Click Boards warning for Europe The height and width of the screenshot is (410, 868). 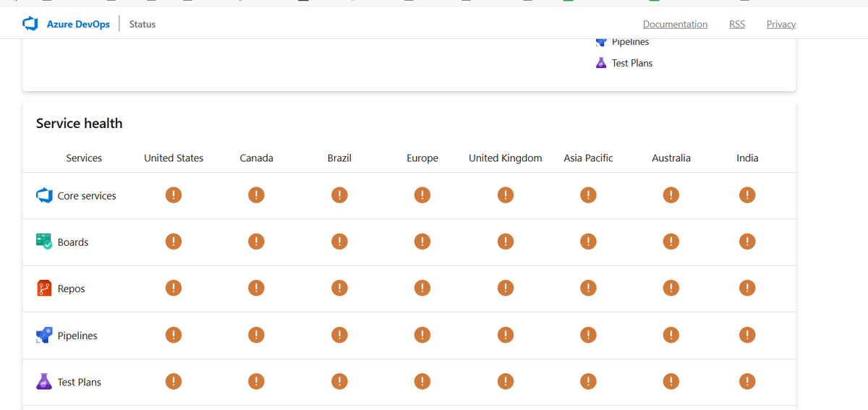(422, 242)
